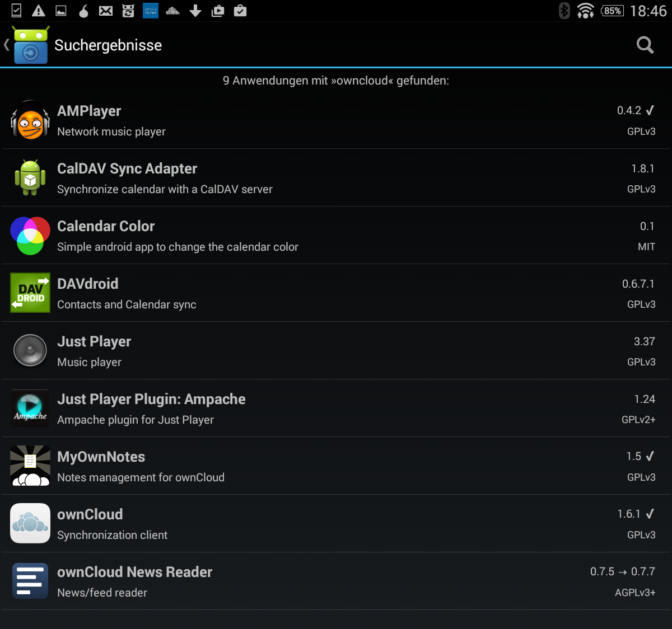Select the Calendar Color app title
Screen dimensions: 672x629
point(106,226)
